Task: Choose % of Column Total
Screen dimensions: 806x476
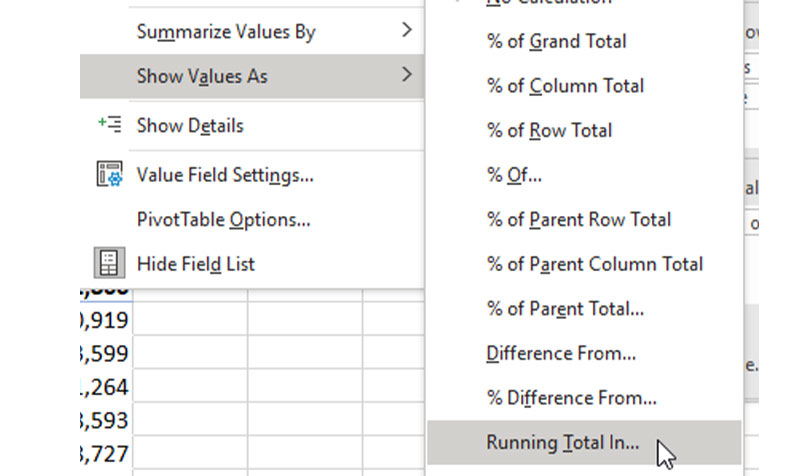Action: tap(585, 86)
